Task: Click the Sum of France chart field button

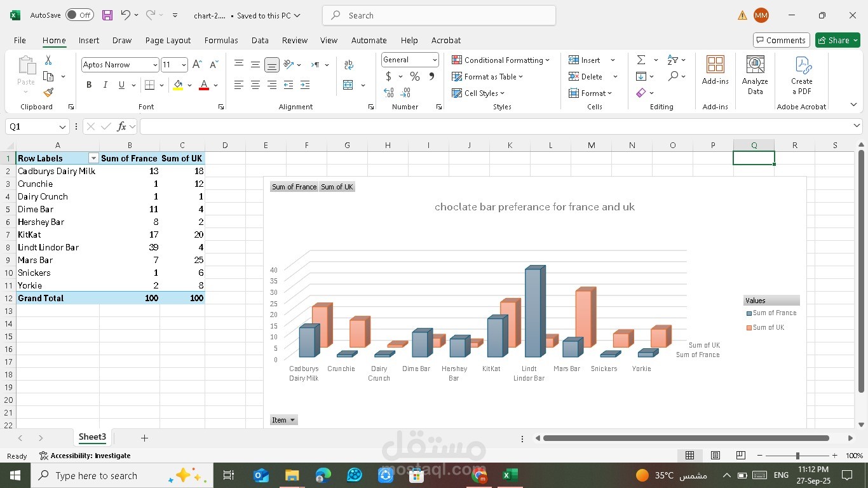Action: [294, 187]
